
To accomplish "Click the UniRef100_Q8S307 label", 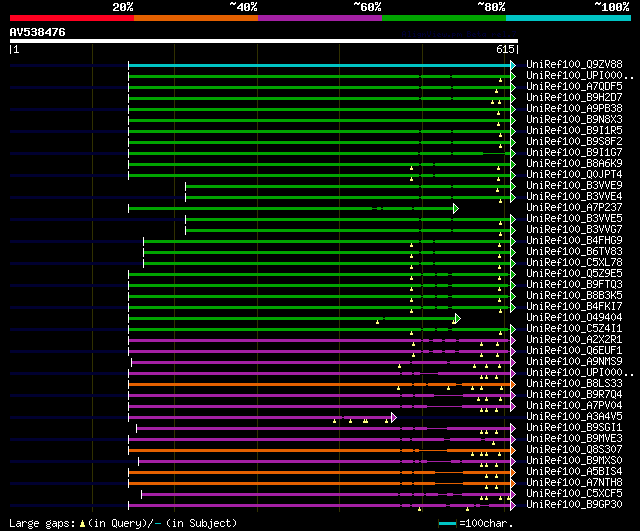I will (574, 450).
